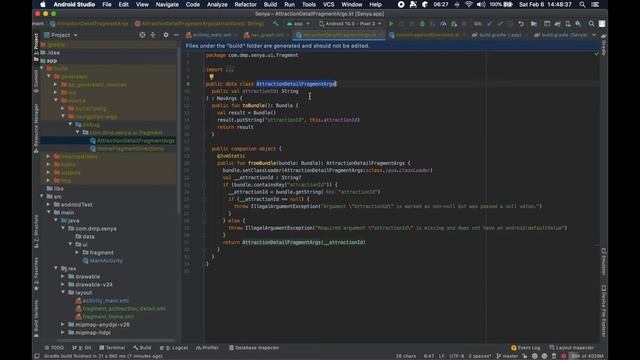Click the Wi-Fi icon in menu bar
Image resolution: width=640 pixels, height=360 pixels.
pyautogui.click(x=469, y=4)
